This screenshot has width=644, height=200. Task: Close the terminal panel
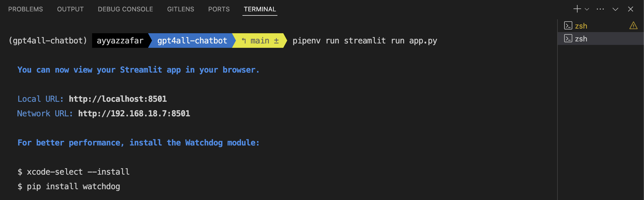[x=631, y=9]
